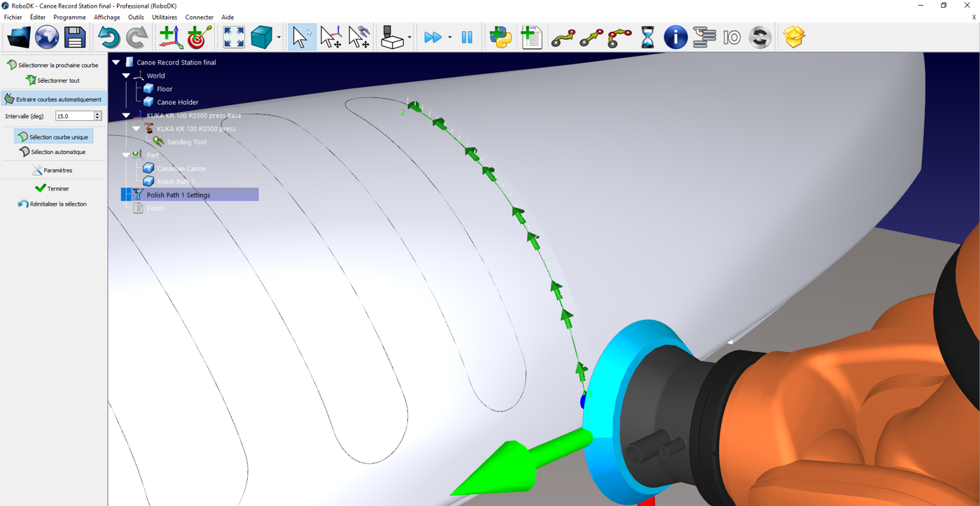Add a new Python script

coord(500,37)
